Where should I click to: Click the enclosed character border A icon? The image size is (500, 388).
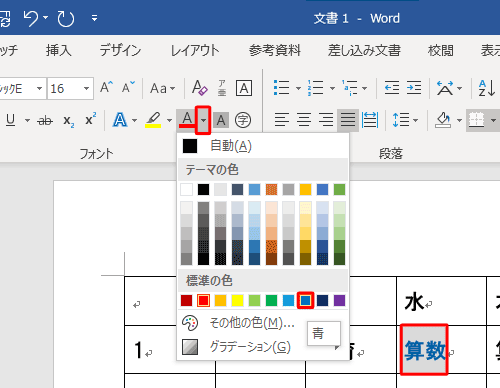click(244, 88)
